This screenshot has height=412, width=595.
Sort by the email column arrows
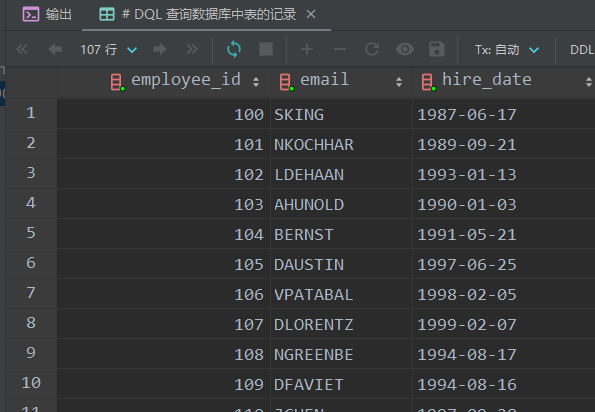pos(399,82)
